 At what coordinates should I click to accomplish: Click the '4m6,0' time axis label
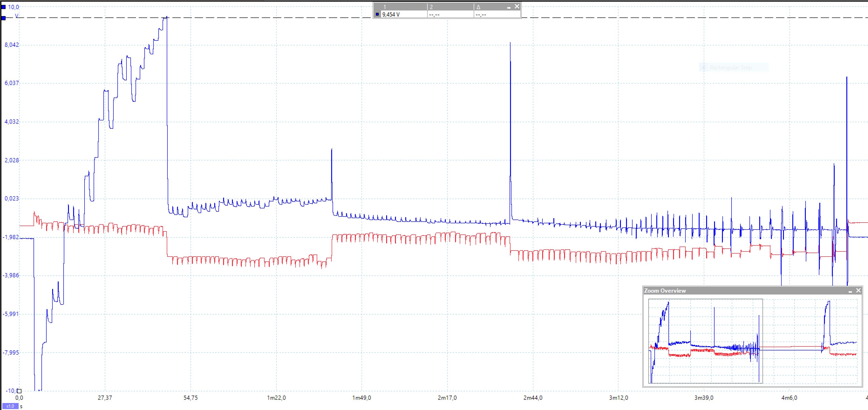(790, 398)
